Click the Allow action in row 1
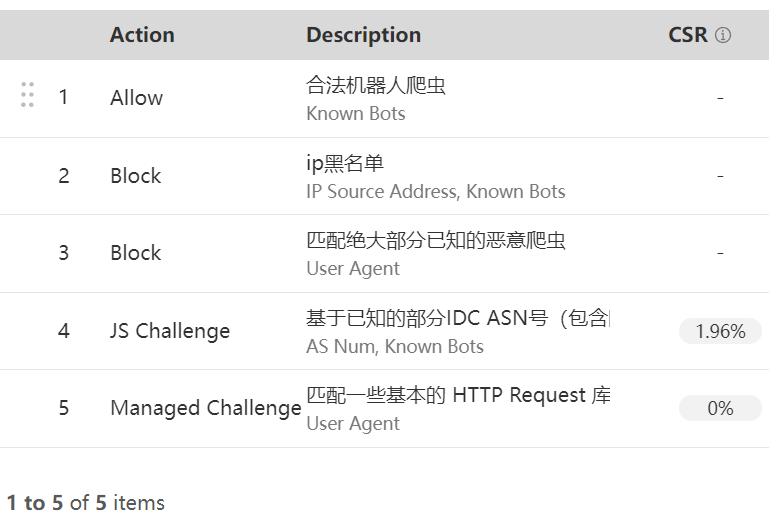 [136, 98]
